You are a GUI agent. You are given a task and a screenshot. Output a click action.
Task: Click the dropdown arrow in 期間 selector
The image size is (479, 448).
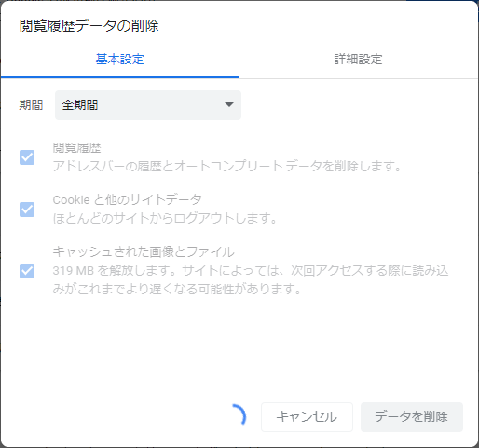point(229,105)
